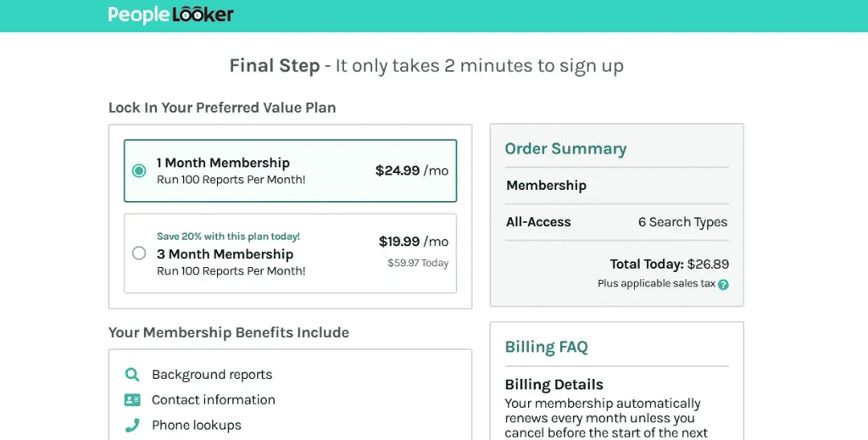Viewport: 868px width, 440px height.
Task: Click the Save 20% with this plan text
Action: [228, 237]
